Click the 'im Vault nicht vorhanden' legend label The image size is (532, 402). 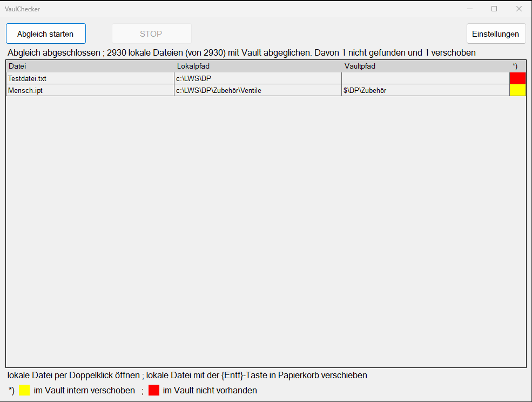click(210, 391)
